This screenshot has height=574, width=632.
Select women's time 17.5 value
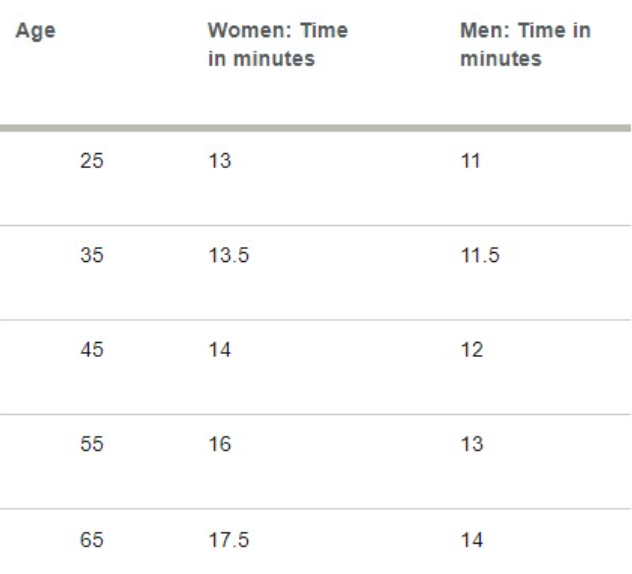(229, 540)
